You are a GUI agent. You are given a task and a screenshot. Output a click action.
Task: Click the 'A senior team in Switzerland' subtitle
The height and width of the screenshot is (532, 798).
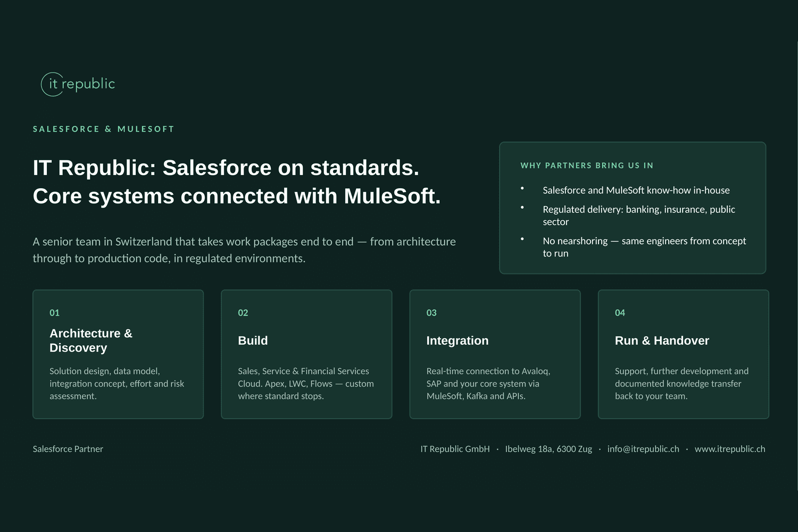coord(244,250)
